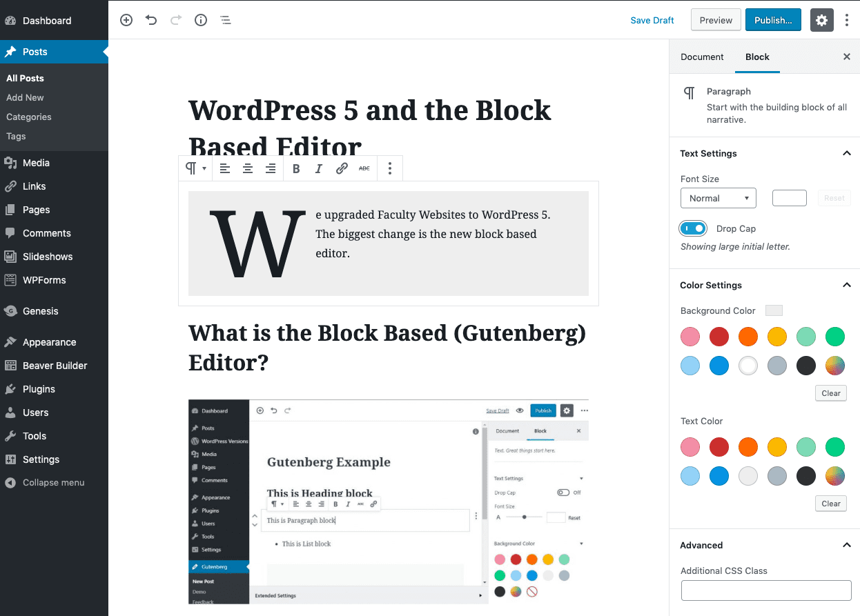This screenshot has width=860, height=616.
Task: Apply Strikethrough formatting
Action: coord(364,168)
